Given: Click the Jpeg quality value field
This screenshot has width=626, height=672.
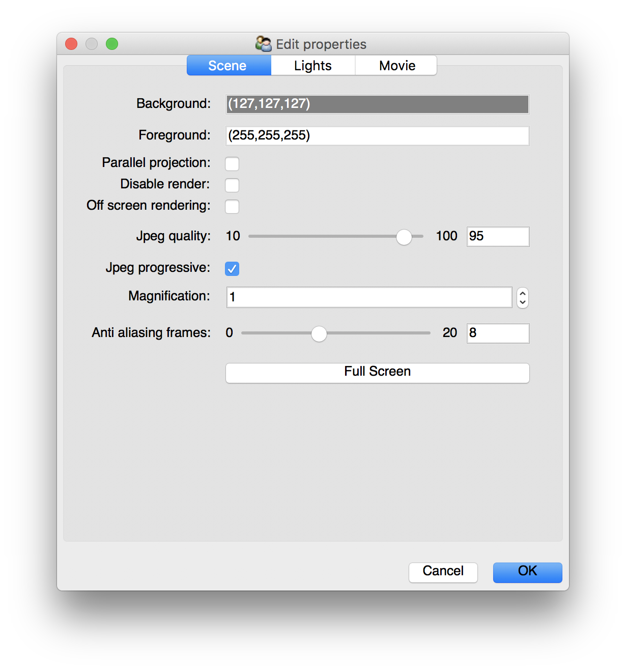Looking at the screenshot, I should (498, 236).
